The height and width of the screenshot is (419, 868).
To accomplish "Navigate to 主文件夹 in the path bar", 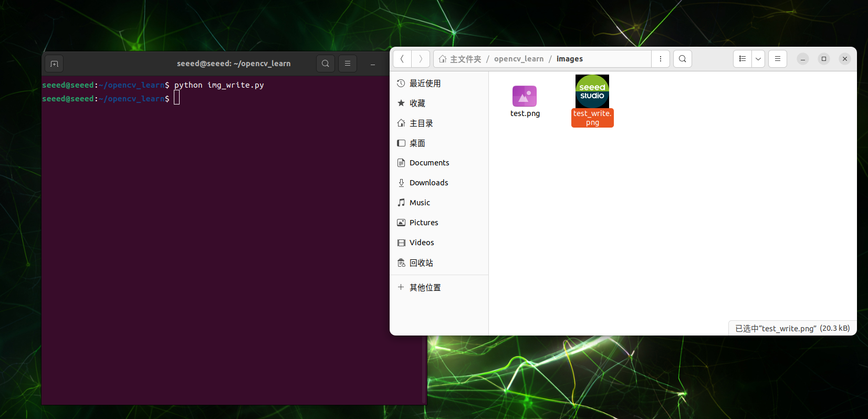I will coord(460,59).
